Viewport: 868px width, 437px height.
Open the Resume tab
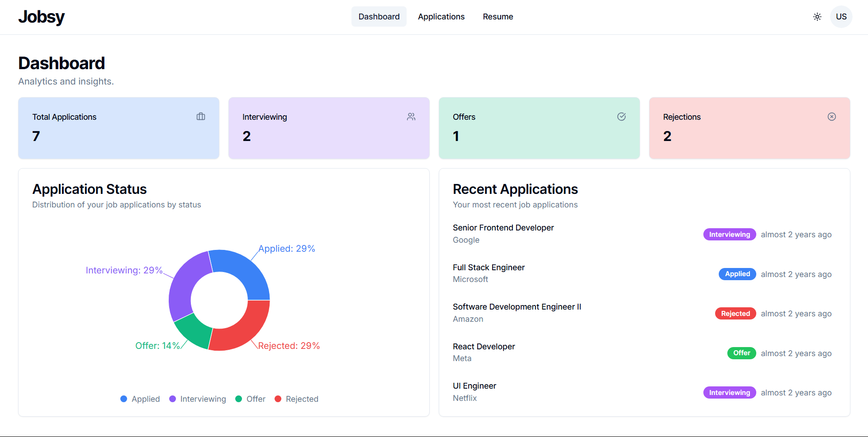(x=498, y=17)
